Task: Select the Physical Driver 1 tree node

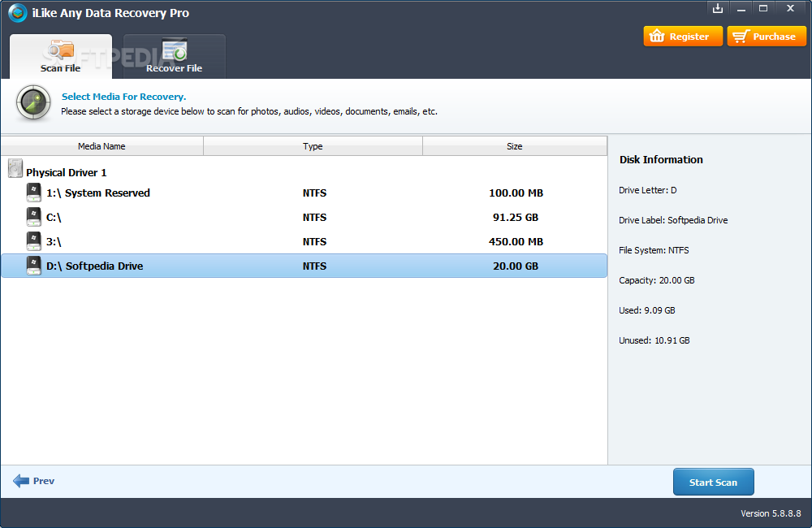Action: click(x=67, y=172)
